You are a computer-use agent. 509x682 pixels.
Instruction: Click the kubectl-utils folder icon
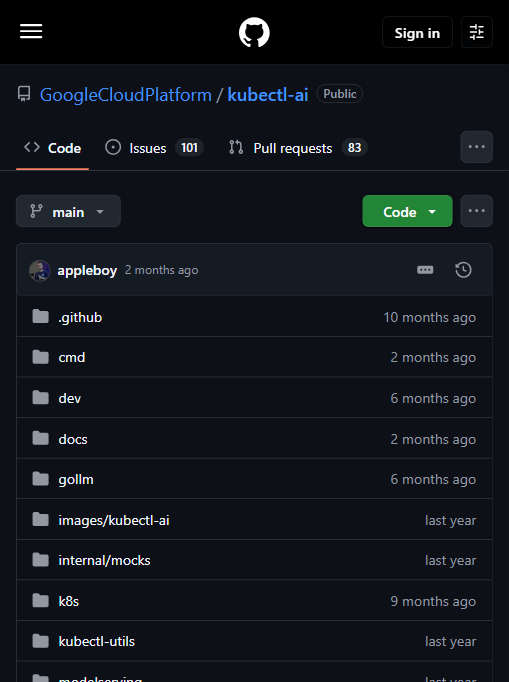40,641
